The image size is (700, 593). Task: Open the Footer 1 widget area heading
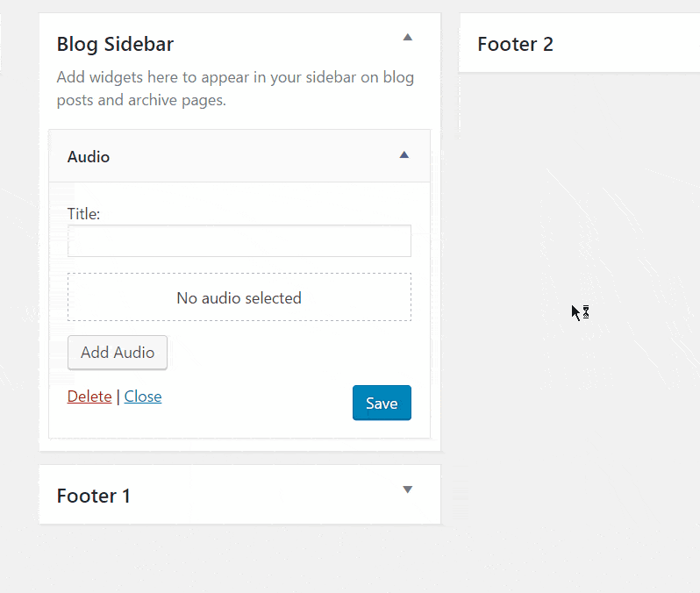(x=94, y=496)
